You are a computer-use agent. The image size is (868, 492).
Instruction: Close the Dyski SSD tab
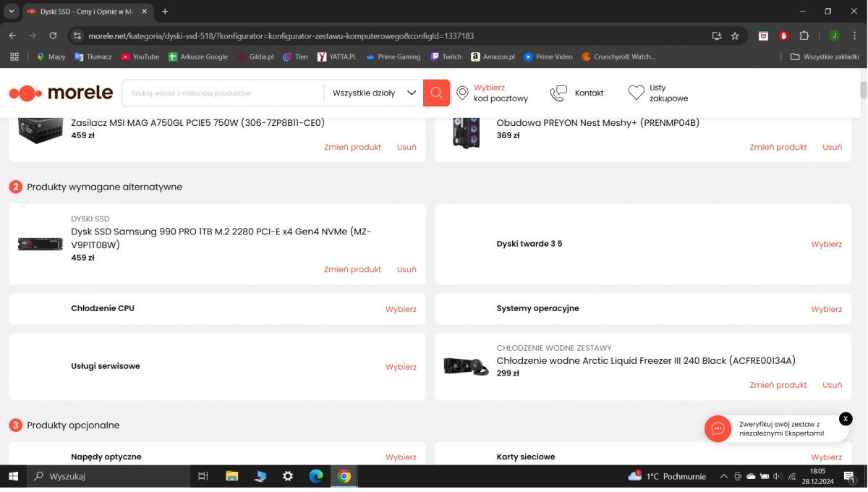tap(145, 12)
